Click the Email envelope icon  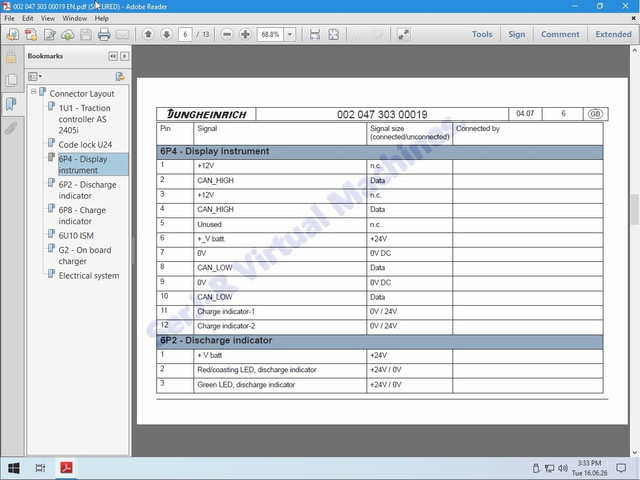(x=122, y=34)
